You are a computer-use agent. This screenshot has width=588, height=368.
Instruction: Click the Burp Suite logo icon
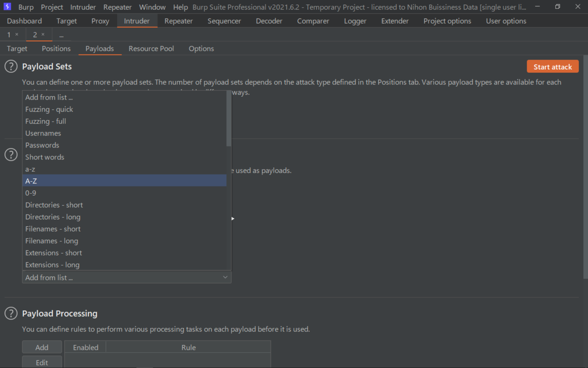click(7, 7)
